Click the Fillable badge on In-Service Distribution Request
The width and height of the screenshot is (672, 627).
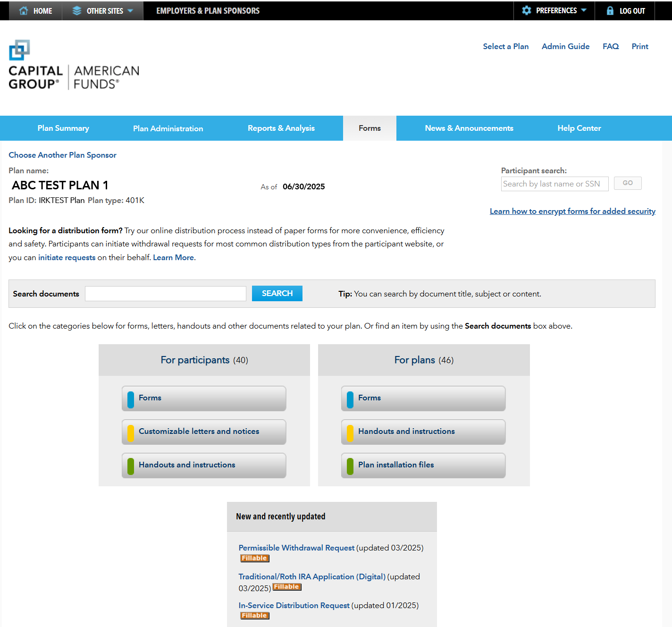point(254,615)
